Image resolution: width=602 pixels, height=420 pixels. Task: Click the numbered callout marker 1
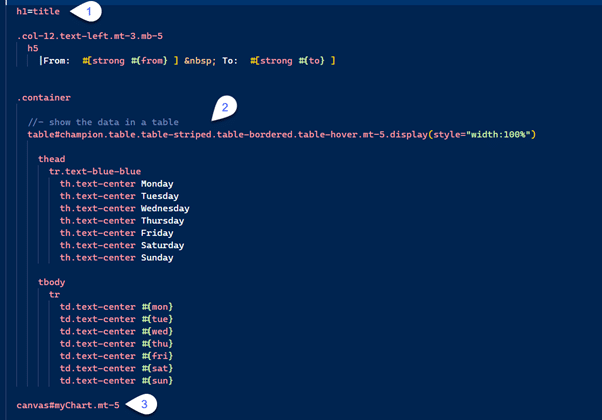pyautogui.click(x=89, y=12)
